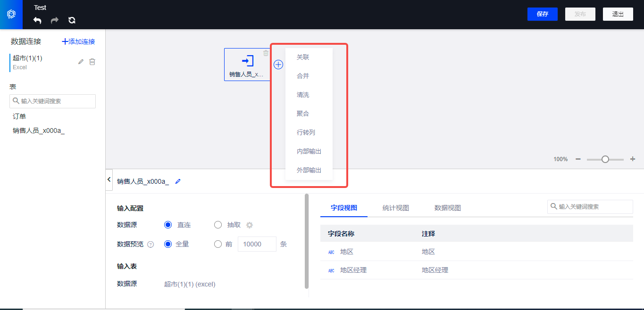This screenshot has width=644, height=310.
Task: Choose 前 N rows preview option
Action: pos(218,244)
